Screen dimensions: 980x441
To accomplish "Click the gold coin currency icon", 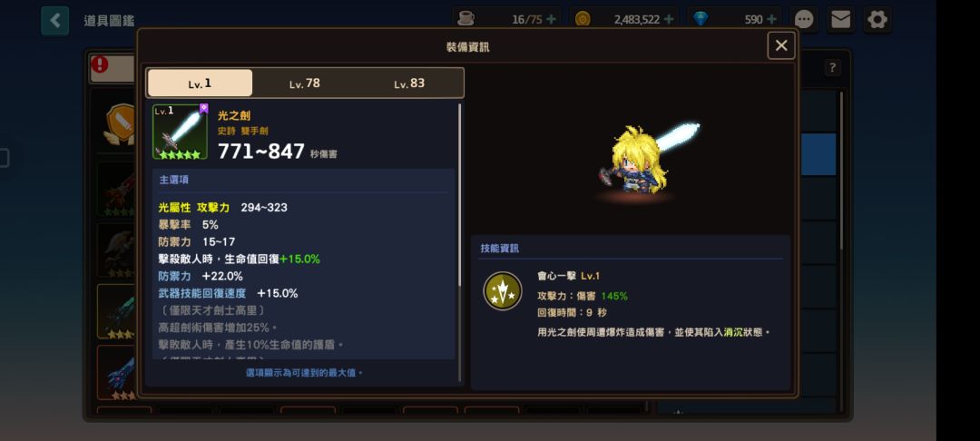I will (x=583, y=19).
